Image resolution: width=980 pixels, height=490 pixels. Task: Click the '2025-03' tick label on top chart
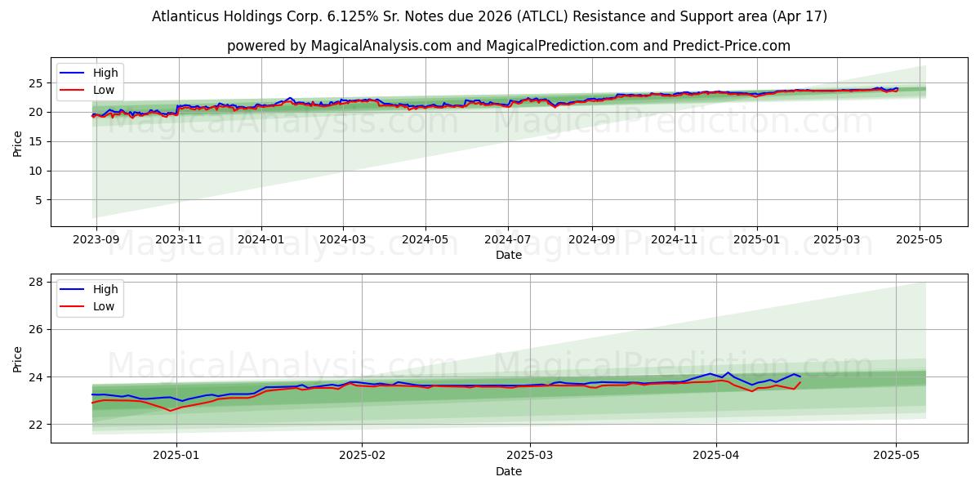(x=836, y=240)
